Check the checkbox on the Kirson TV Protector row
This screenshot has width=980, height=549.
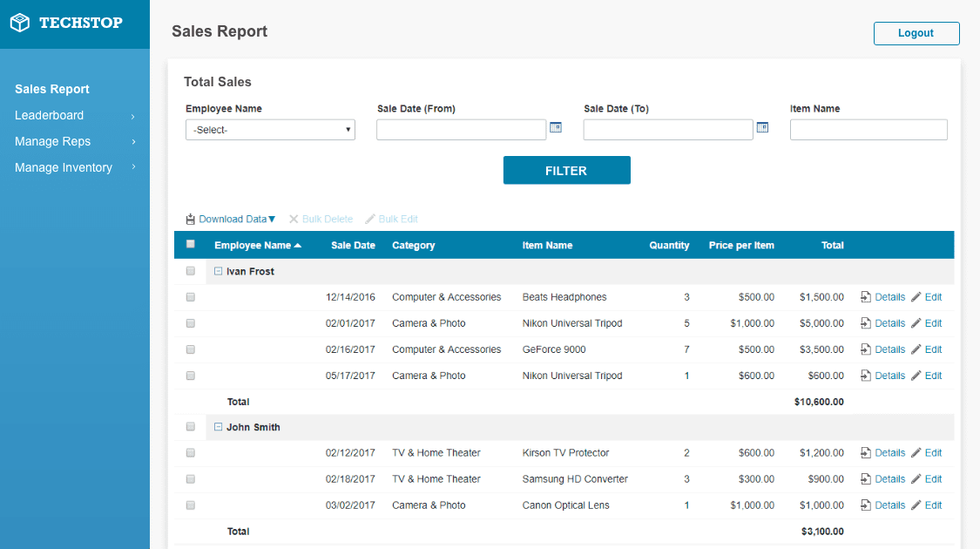click(x=190, y=452)
